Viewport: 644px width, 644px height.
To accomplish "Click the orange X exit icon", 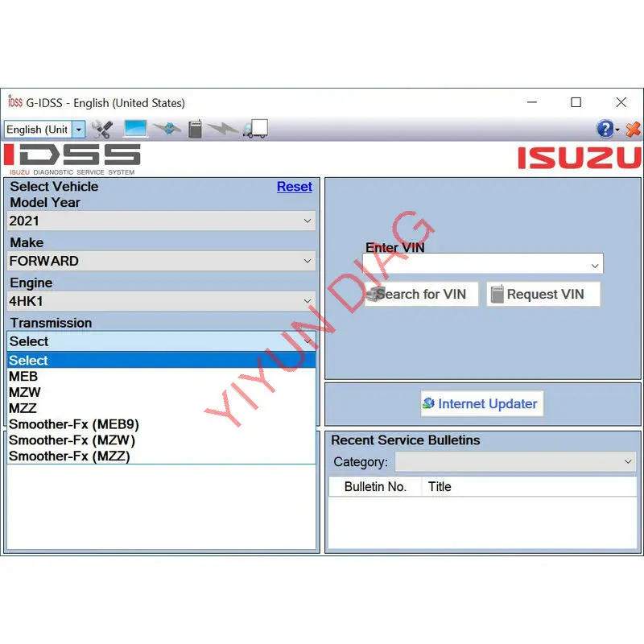I will click(633, 129).
